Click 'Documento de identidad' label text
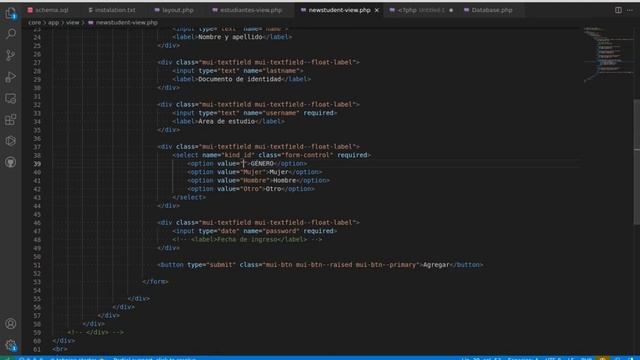The image size is (640, 360). point(240,79)
